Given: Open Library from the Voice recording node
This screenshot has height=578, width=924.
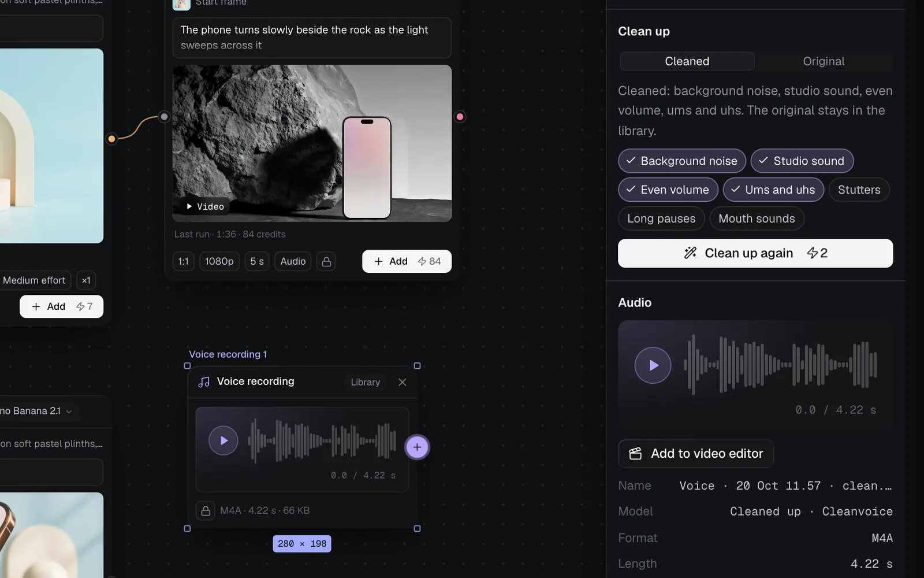Looking at the screenshot, I should (366, 382).
